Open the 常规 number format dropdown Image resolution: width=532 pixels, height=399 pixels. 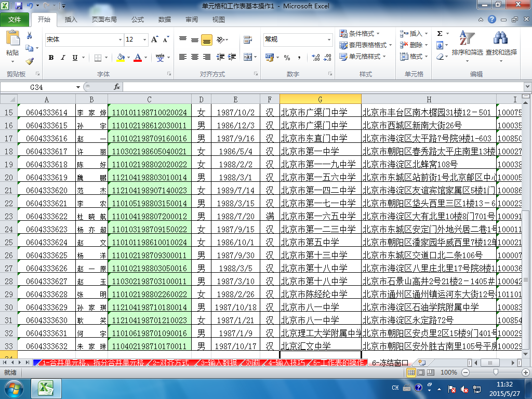pos(329,39)
